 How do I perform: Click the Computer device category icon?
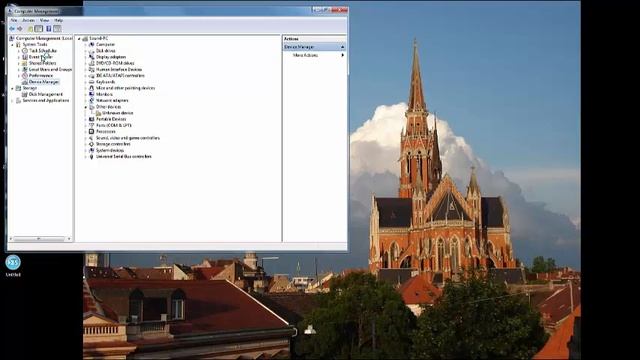[92, 44]
